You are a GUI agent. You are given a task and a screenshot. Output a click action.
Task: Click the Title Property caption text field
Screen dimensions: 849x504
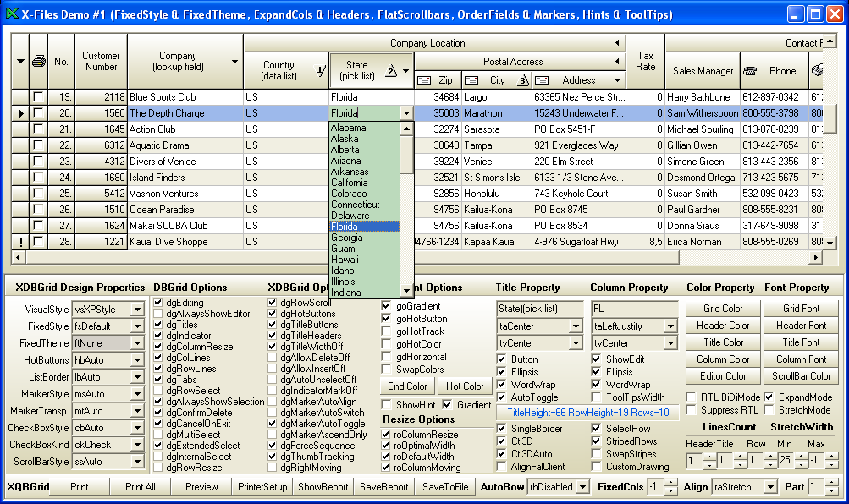tap(539, 309)
